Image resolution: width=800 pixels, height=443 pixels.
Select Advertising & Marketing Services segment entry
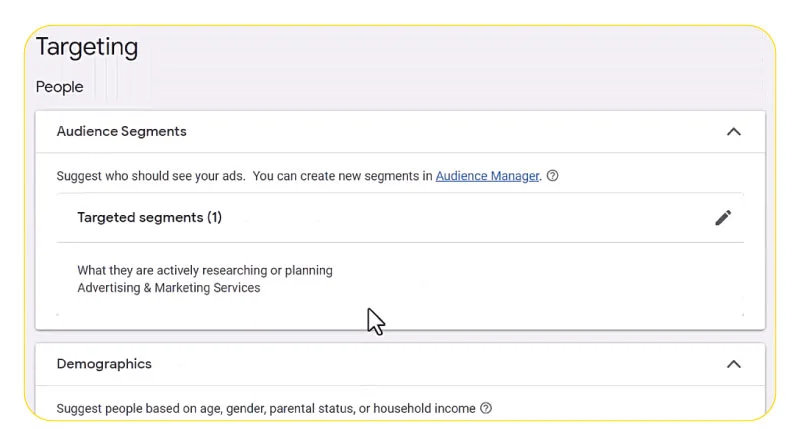point(168,288)
